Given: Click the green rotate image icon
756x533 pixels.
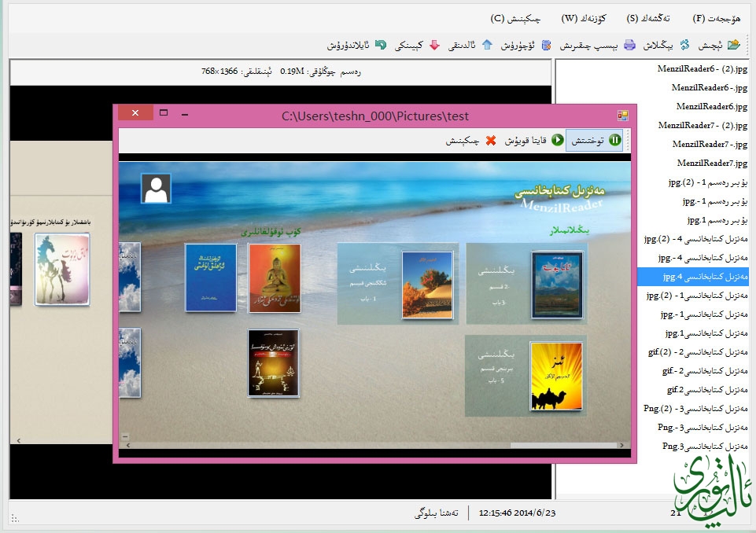Looking at the screenshot, I should click(381, 45).
